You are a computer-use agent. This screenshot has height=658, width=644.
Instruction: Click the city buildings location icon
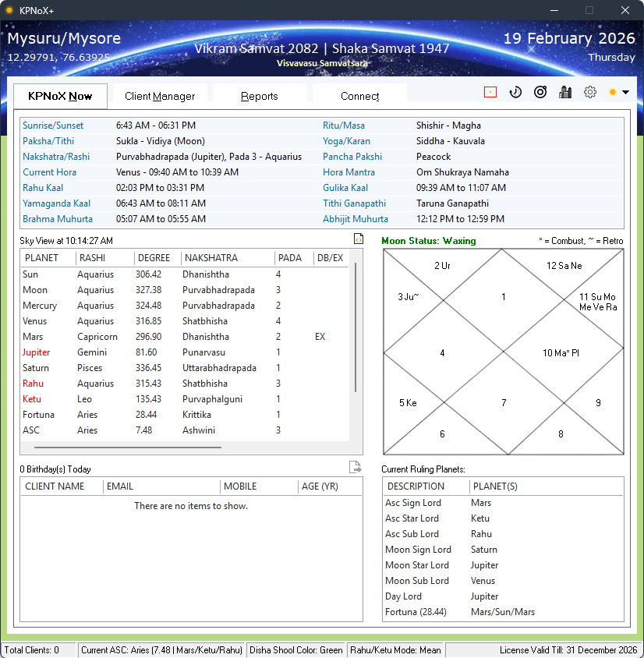click(x=565, y=92)
